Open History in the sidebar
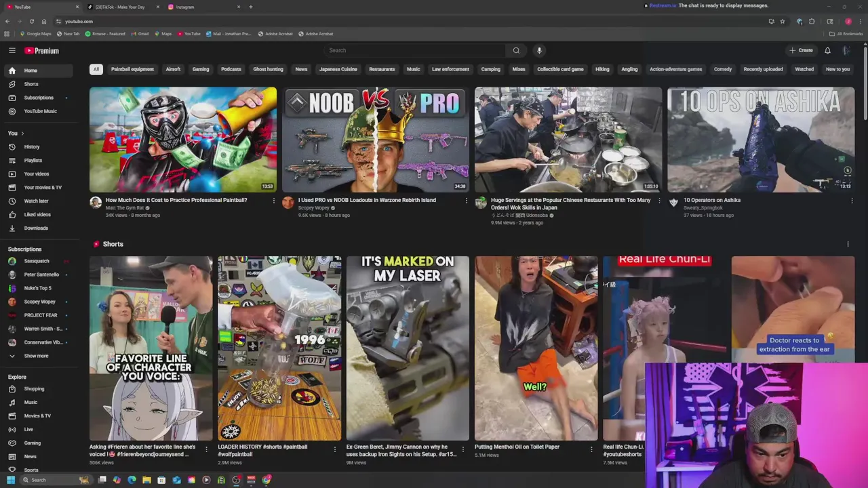 [x=39, y=146]
